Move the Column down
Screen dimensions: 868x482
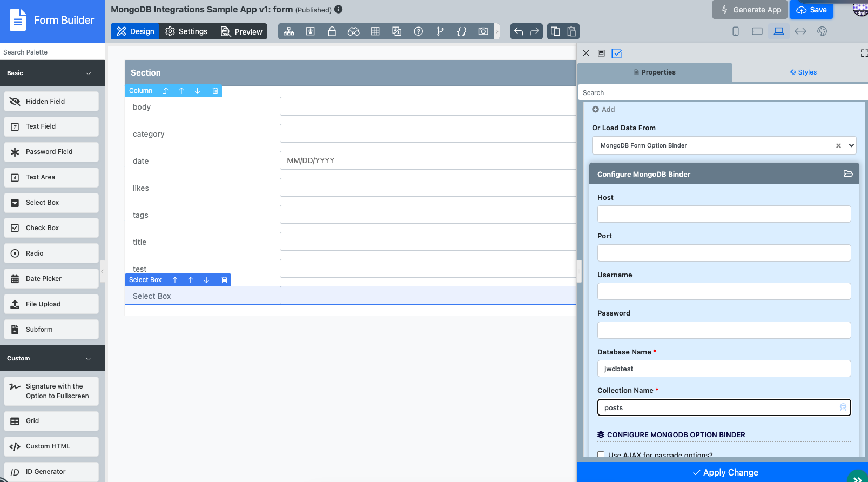197,91
